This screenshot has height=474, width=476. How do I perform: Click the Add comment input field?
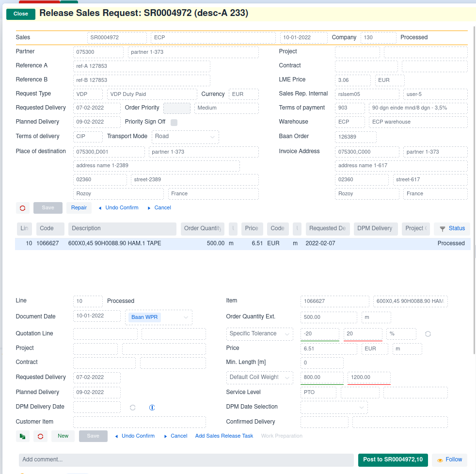(186, 460)
